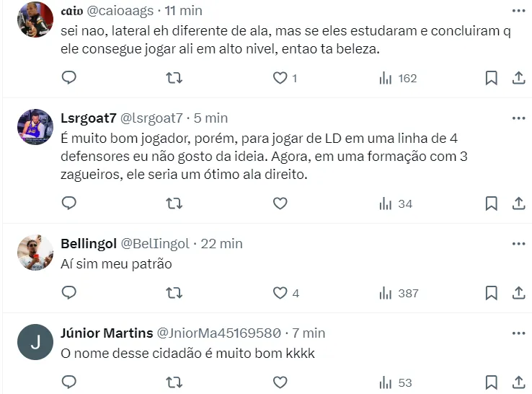Like the tweet from @caioaags
Image resolution: width=532 pixels, height=394 pixels.
pyautogui.click(x=280, y=78)
